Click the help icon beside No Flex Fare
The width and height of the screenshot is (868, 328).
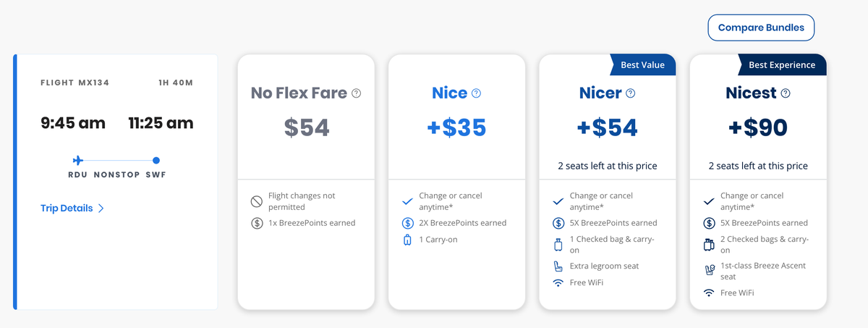coord(356,93)
